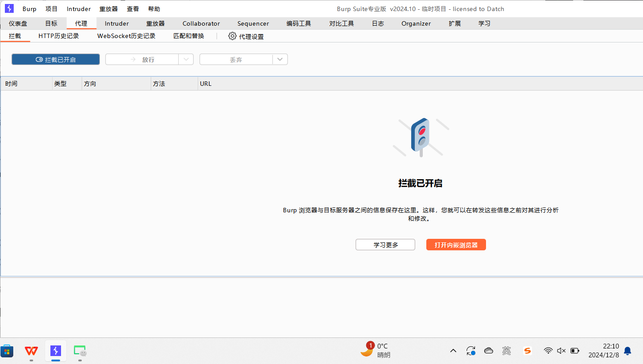Viewport: 643px width, 364px height.
Task: Open the proxy settings gear icon
Action: click(232, 36)
